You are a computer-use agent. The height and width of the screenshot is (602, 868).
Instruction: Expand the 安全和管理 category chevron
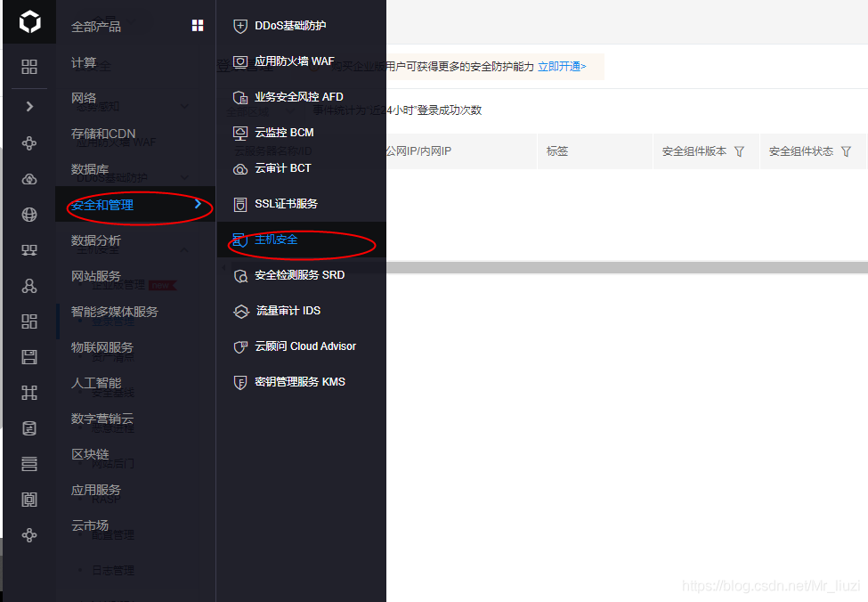point(198,204)
